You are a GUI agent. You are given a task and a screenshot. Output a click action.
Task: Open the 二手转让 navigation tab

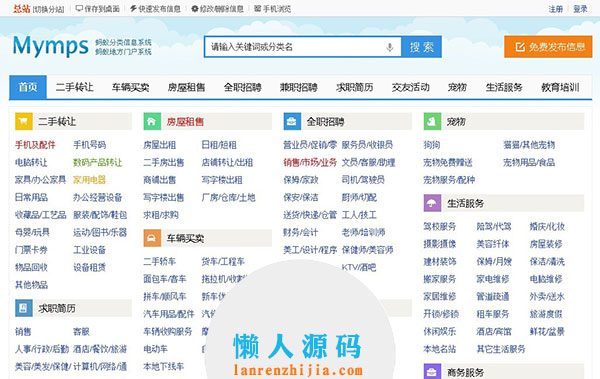(x=75, y=87)
